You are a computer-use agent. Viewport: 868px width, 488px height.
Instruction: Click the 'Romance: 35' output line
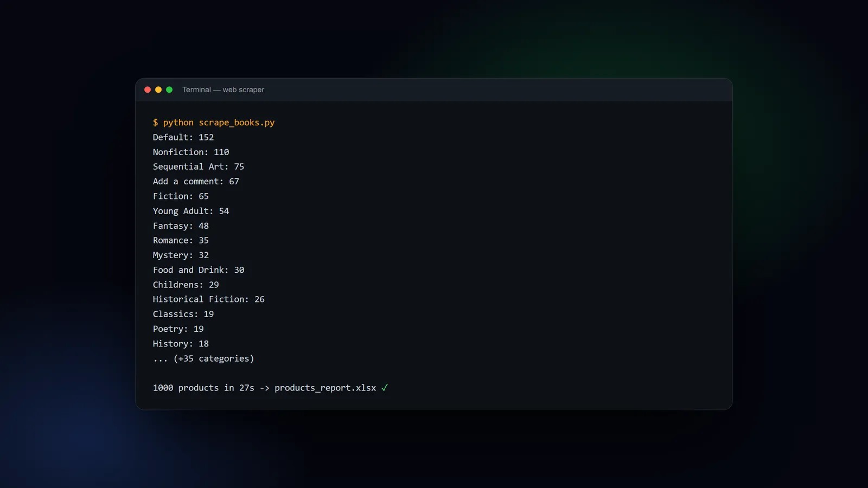pyautogui.click(x=181, y=240)
